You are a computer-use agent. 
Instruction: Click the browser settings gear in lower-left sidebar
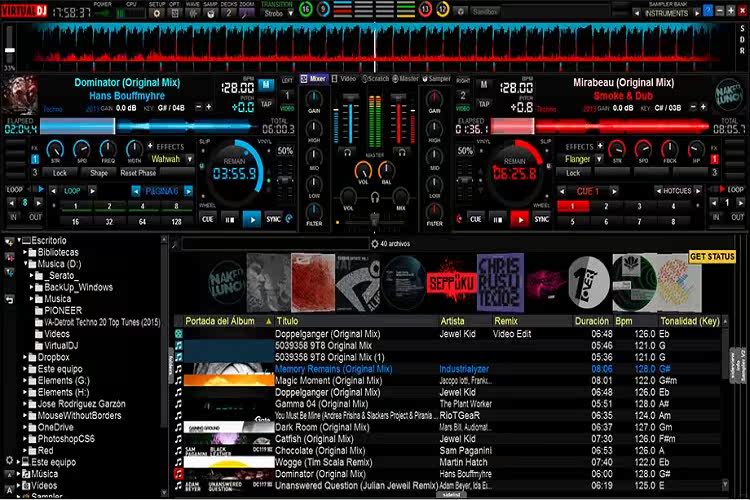[9, 460]
